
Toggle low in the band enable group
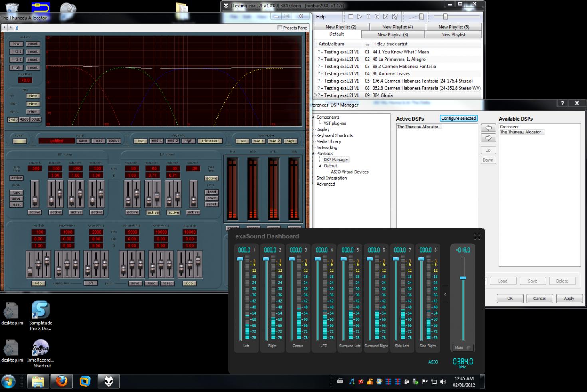[242, 141]
